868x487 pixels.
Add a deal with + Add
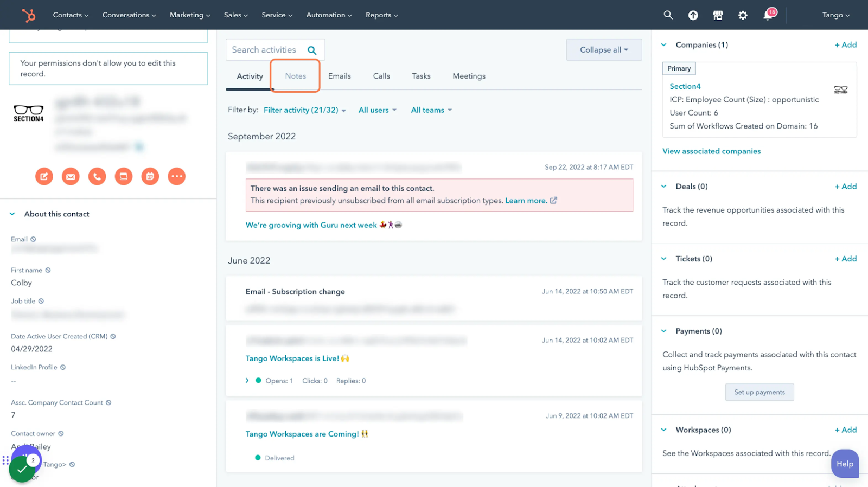pyautogui.click(x=846, y=187)
